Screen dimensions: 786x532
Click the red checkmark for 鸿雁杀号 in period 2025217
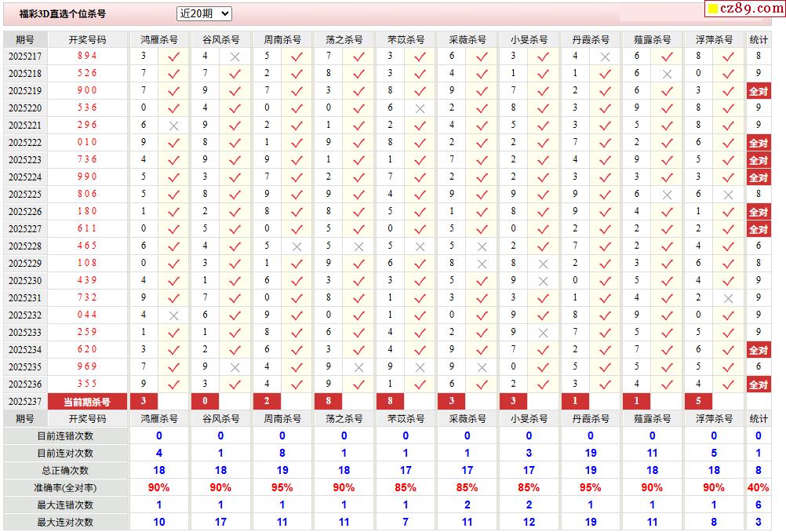coord(173,56)
